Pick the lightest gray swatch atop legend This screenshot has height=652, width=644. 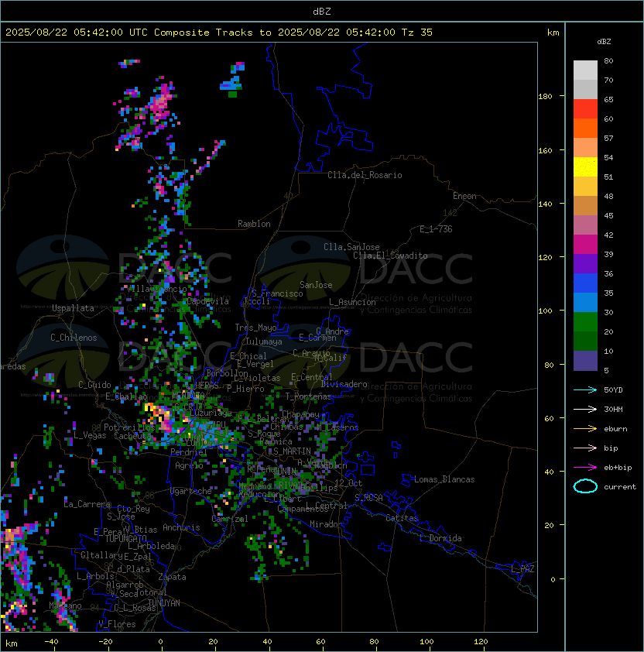click(x=585, y=70)
